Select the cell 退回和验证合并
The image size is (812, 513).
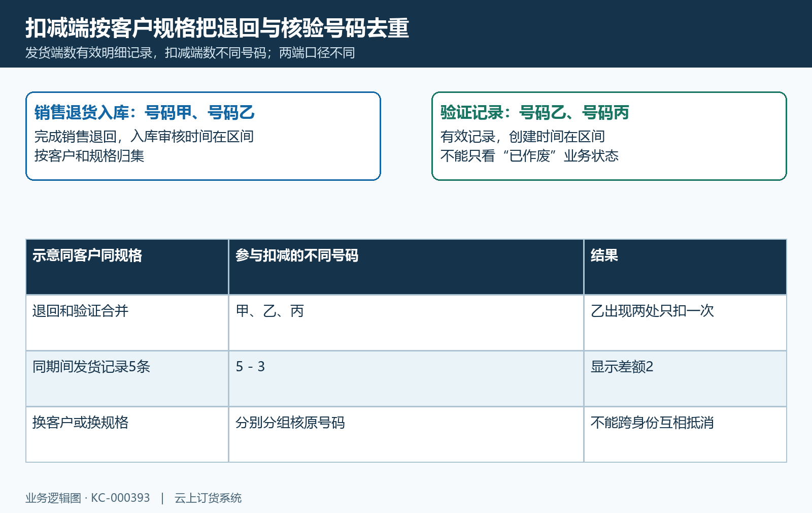tap(127, 323)
